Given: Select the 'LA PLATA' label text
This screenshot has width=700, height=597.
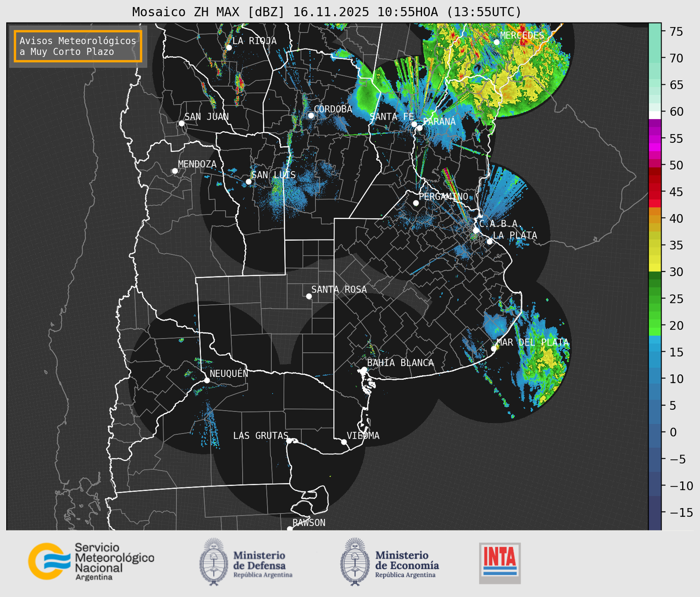Looking at the screenshot, I should [x=515, y=235].
